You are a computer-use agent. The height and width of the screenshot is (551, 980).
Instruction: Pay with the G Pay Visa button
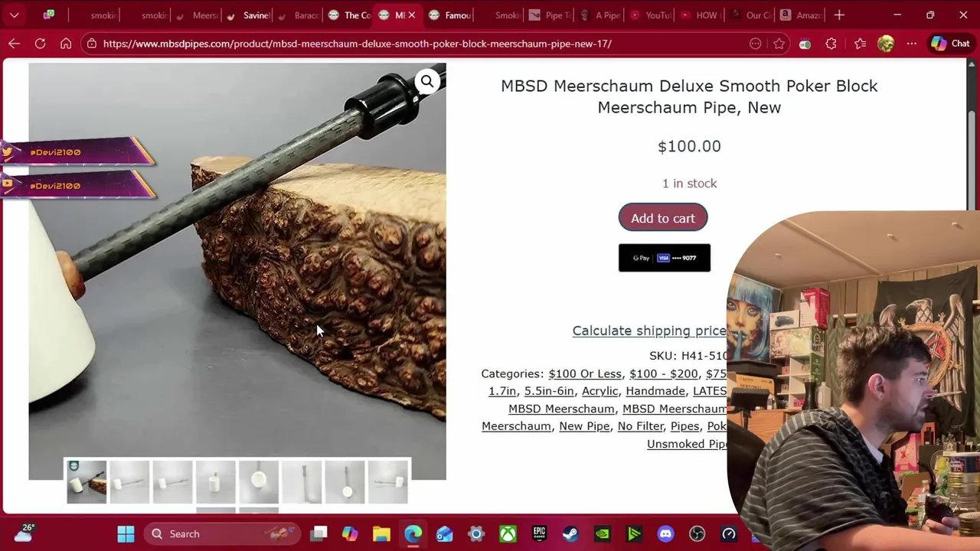click(665, 258)
